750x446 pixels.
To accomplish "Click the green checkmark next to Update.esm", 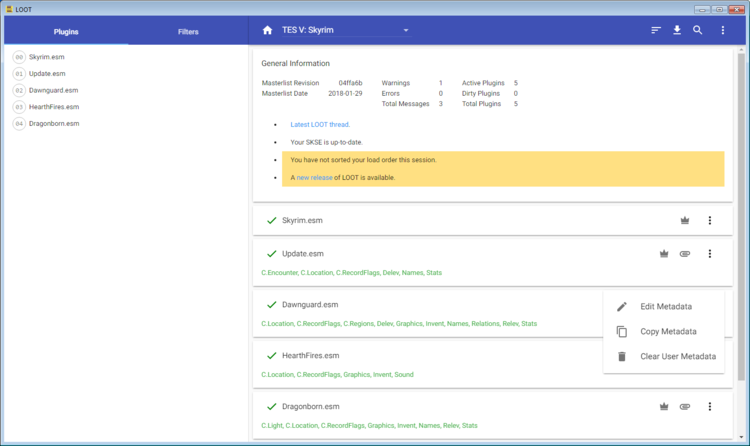I will [x=272, y=254].
